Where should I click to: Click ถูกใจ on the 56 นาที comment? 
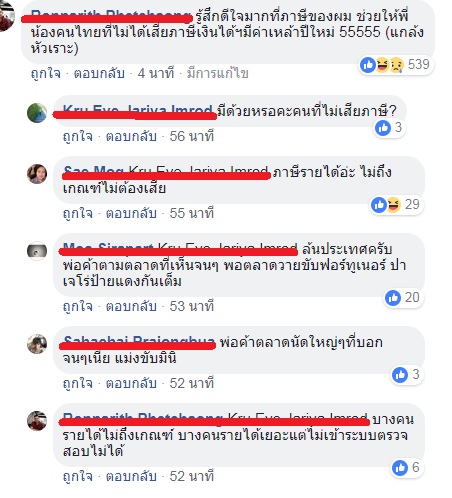[x=78, y=136]
